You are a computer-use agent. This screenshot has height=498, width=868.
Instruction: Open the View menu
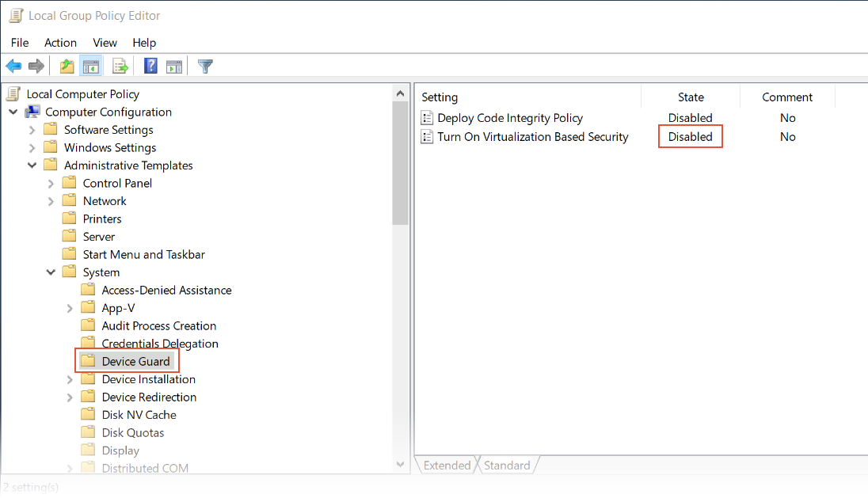point(105,43)
